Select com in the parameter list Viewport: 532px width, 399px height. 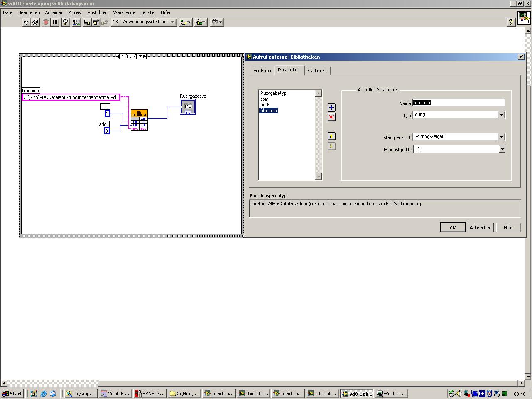point(264,99)
